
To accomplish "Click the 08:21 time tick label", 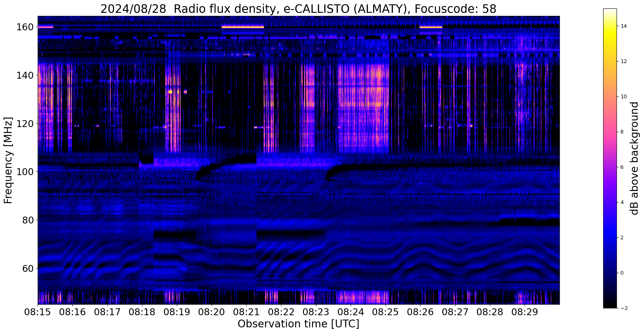I will tap(246, 312).
